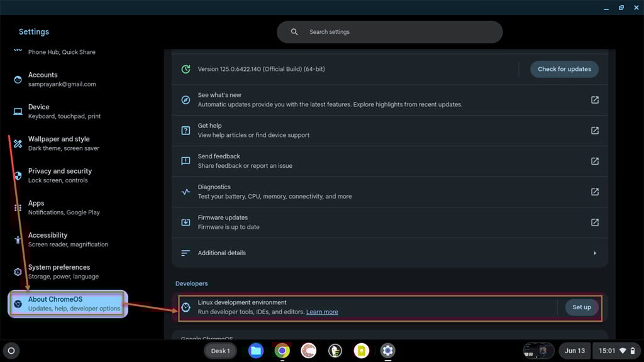Open the yellow Google Keep shelf icon

[x=362, y=351]
